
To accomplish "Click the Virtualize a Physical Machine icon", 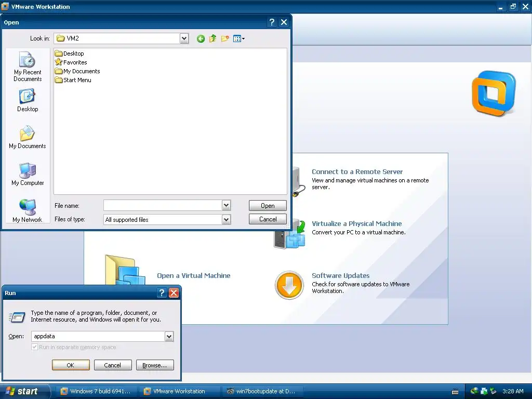I will tap(290, 234).
